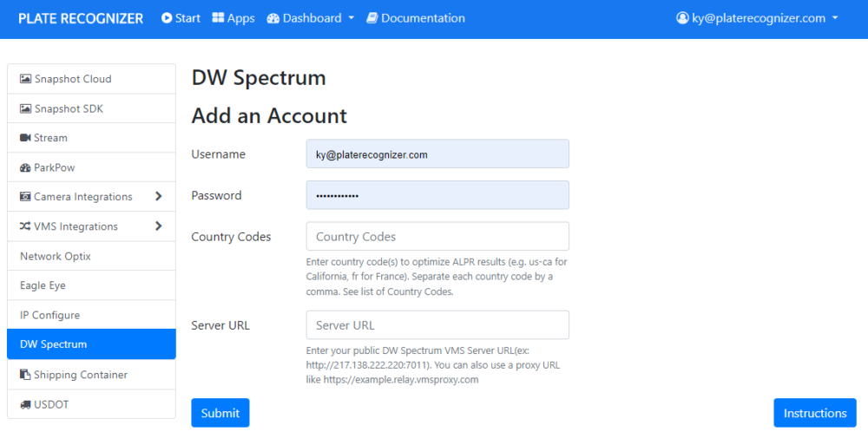The height and width of the screenshot is (438, 868).
Task: Open Shipping Container sidebar item
Action: point(91,375)
